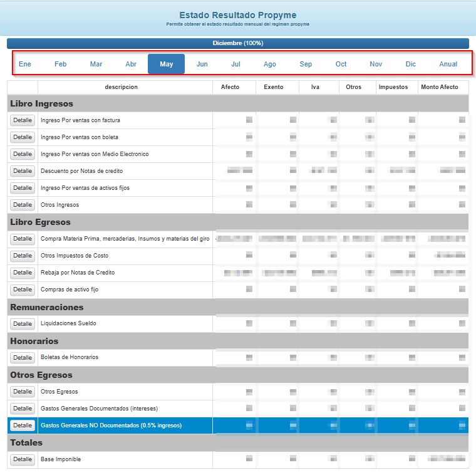Open Detalle for Base Imponible
476x475 pixels.
(23, 459)
